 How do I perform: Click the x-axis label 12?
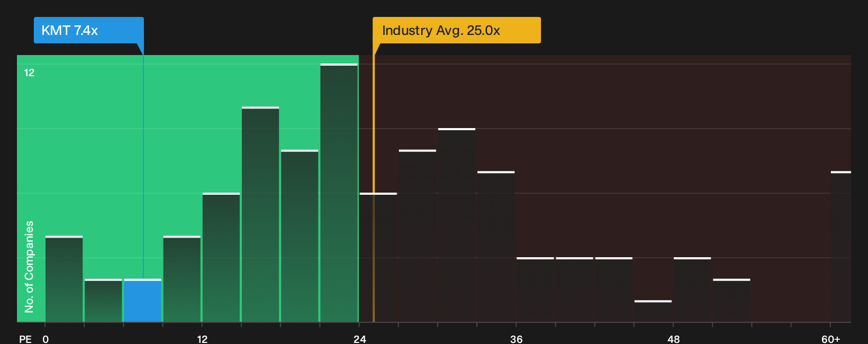202,339
